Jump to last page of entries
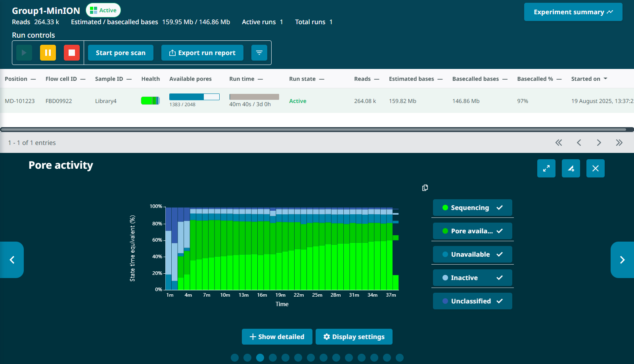The image size is (634, 364). tap(619, 143)
